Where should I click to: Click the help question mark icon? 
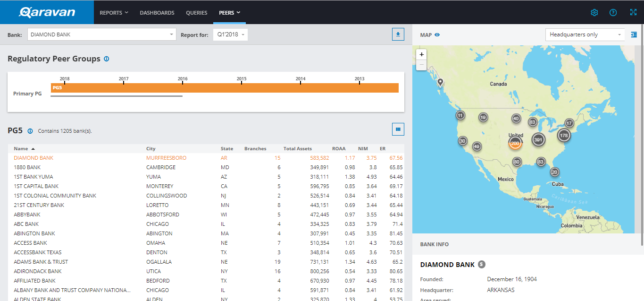point(613,13)
